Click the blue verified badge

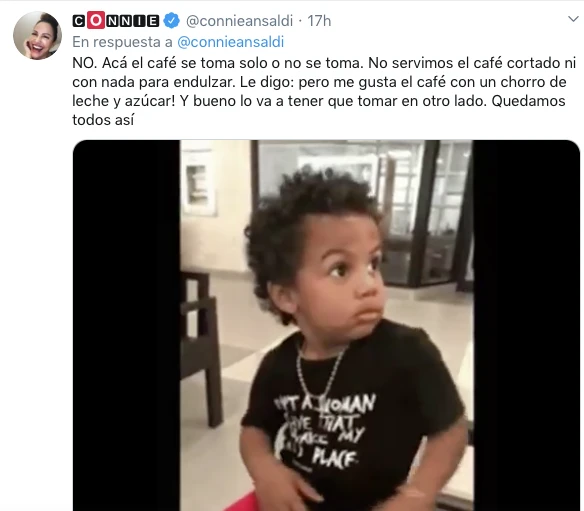(172, 20)
